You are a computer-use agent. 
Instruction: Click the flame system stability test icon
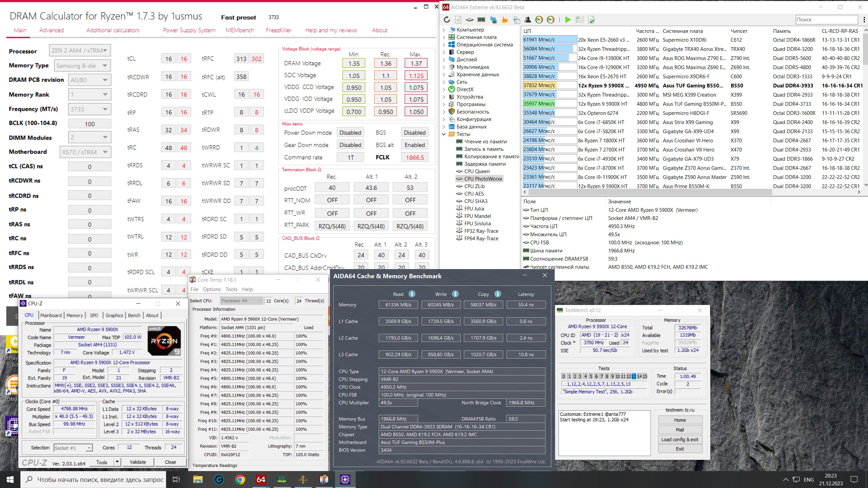[505, 20]
